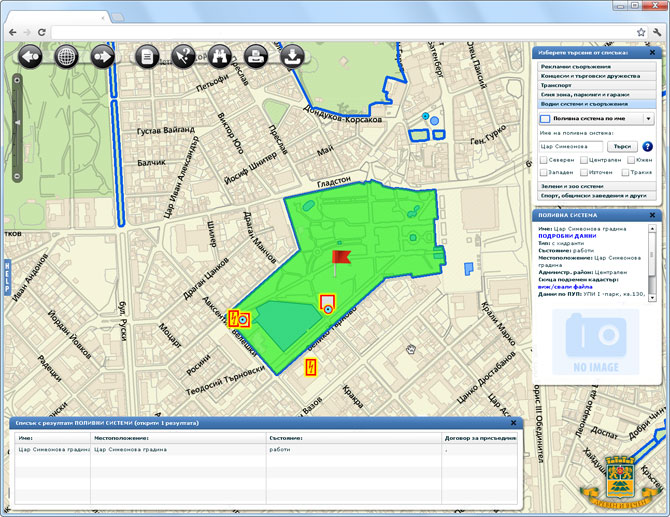The image size is (670, 517).
Task: Expand the Транспорт search section
Action: 597,85
